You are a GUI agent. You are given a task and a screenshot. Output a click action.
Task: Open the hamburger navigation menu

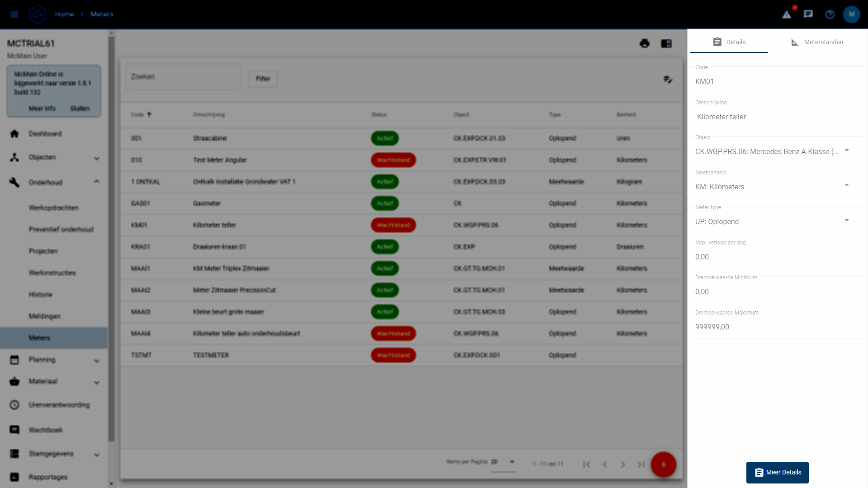(x=14, y=14)
